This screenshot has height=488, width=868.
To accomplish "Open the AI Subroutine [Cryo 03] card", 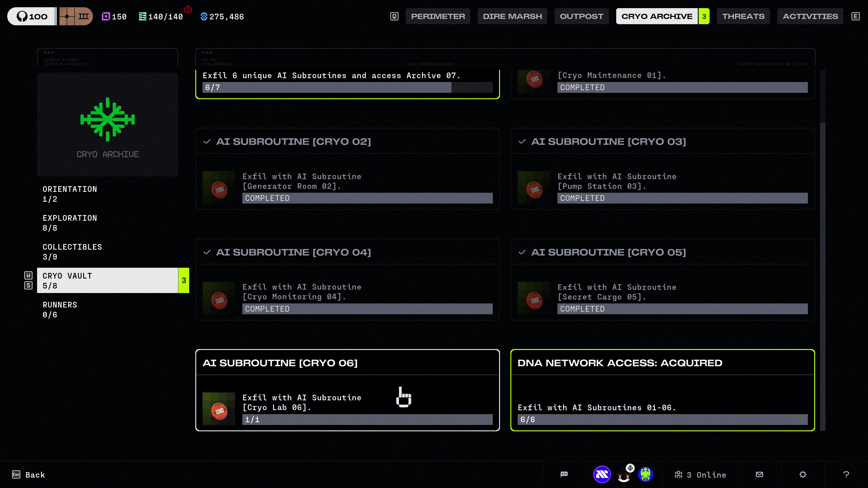I will tap(663, 169).
